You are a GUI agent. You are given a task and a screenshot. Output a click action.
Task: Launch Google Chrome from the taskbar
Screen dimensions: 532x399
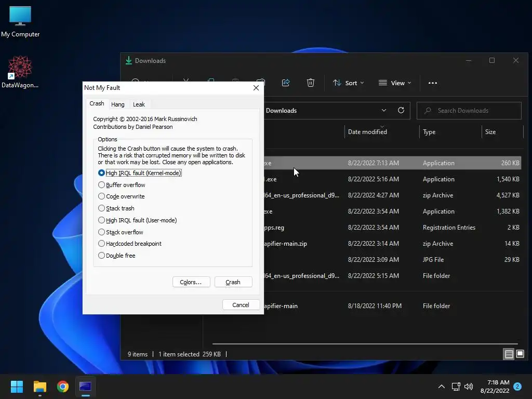(63, 387)
